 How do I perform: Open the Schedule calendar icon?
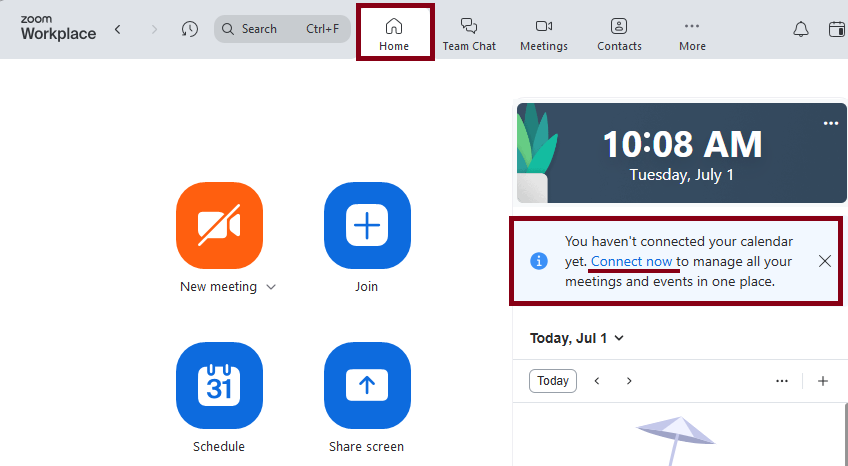219,385
